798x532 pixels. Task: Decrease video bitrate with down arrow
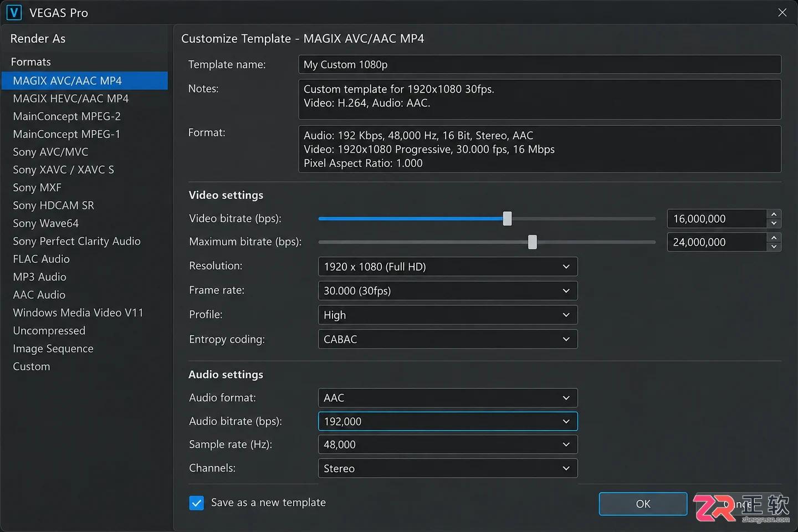(774, 223)
